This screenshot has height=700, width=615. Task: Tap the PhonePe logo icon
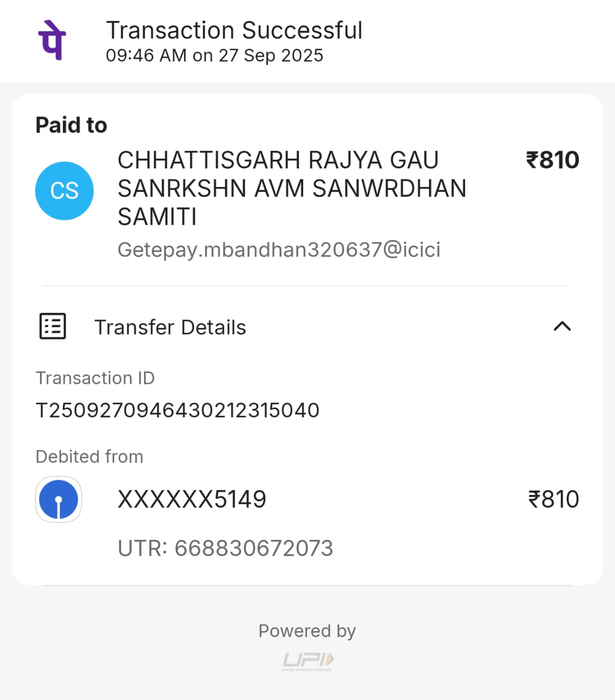click(52, 40)
